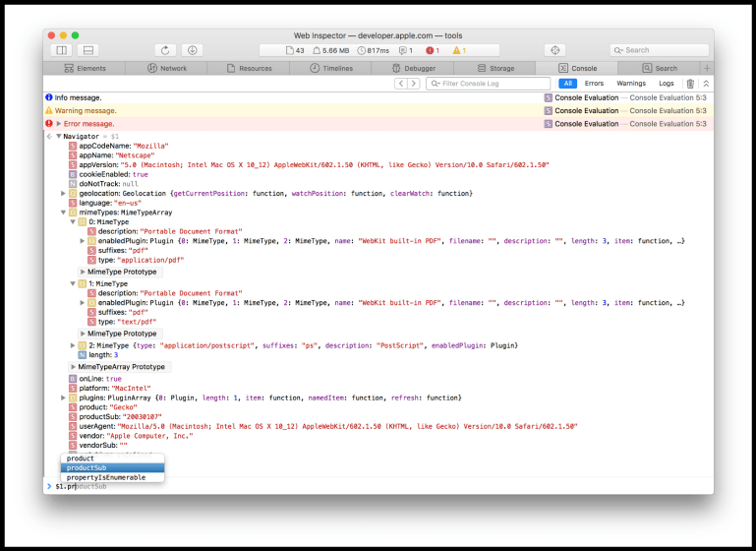Screen dimensions: 756x551
Task: Collapse the 0: MimeType entry
Action: (x=73, y=222)
